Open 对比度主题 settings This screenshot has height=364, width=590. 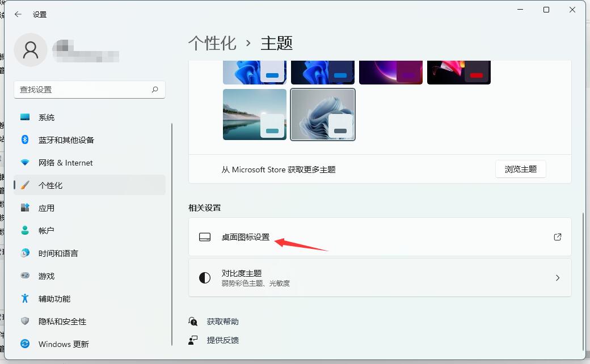(380, 277)
